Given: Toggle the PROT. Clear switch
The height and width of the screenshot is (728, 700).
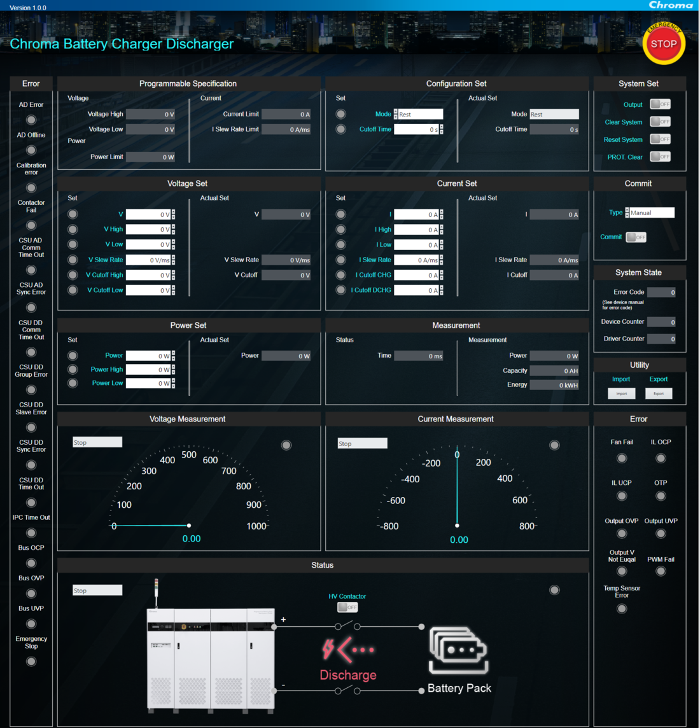Looking at the screenshot, I should [x=660, y=157].
